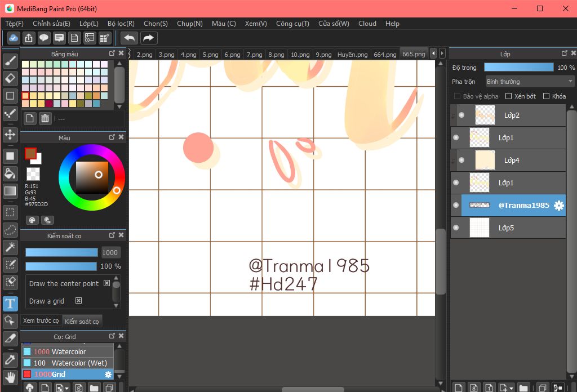
Task: Open the Công cụ(T) menu
Action: pos(292,24)
